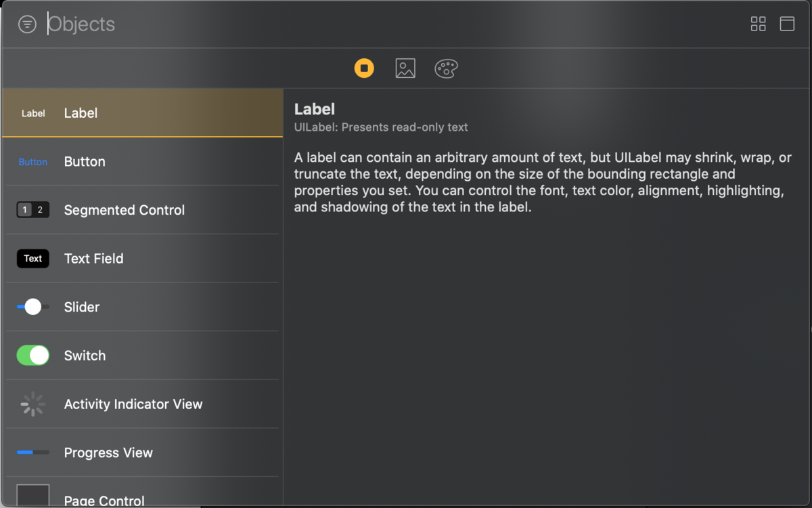The width and height of the screenshot is (812, 508).
Task: Click the Progress View bar icon
Action: point(33,452)
